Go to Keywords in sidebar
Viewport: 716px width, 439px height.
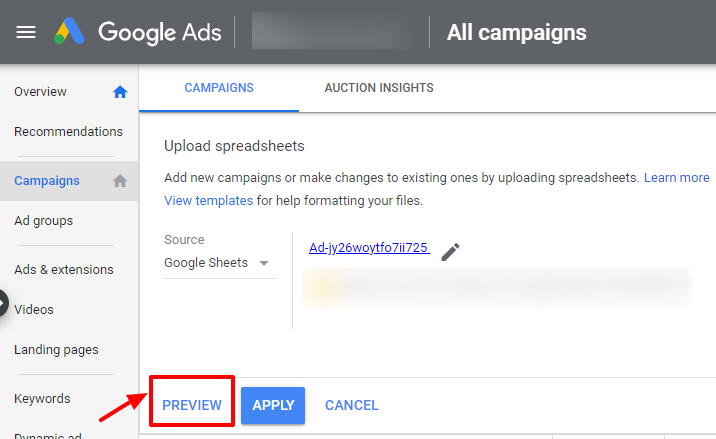point(42,398)
